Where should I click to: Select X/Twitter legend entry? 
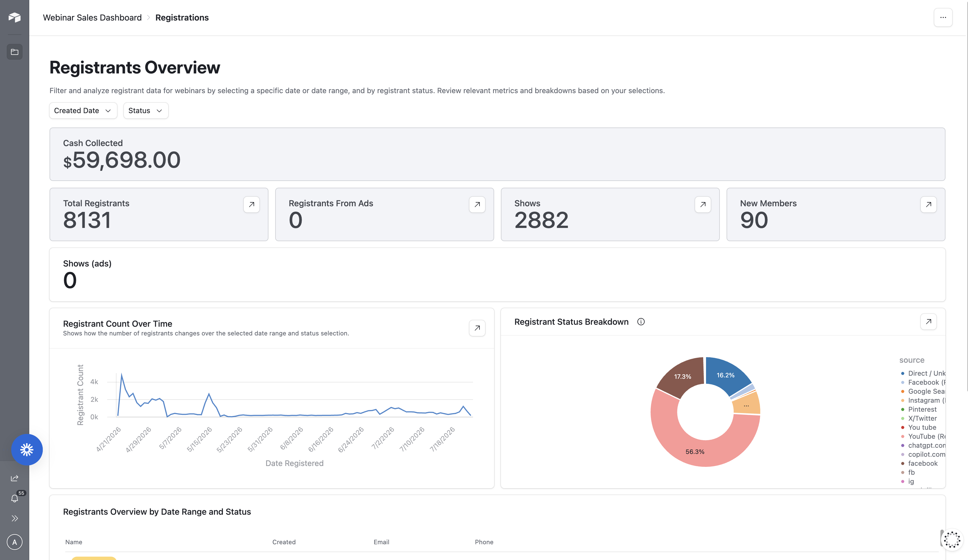(919, 418)
